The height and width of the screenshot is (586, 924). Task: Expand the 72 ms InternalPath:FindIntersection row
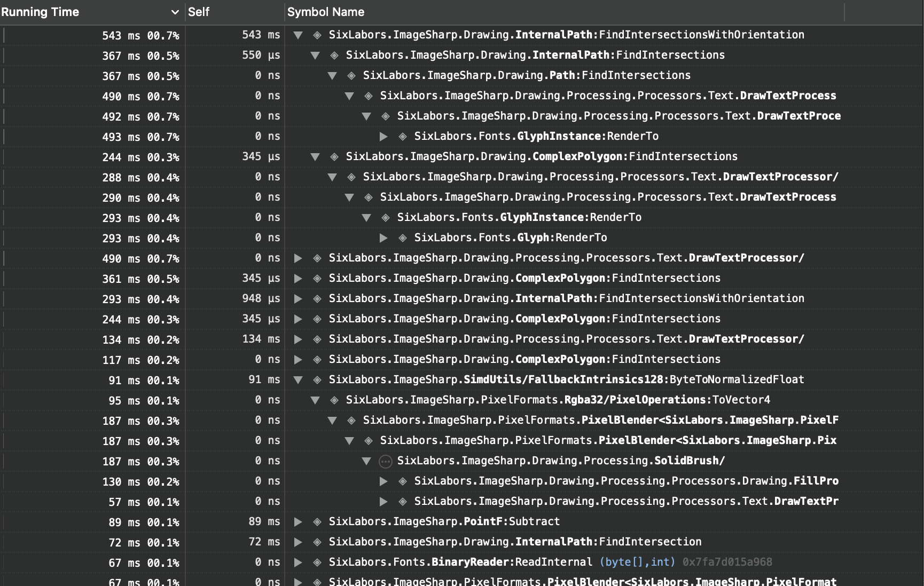(298, 542)
